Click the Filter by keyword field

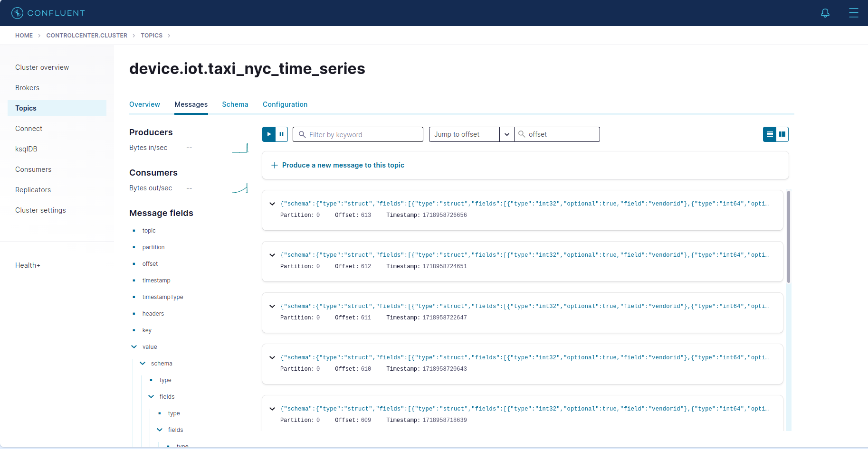pos(358,134)
